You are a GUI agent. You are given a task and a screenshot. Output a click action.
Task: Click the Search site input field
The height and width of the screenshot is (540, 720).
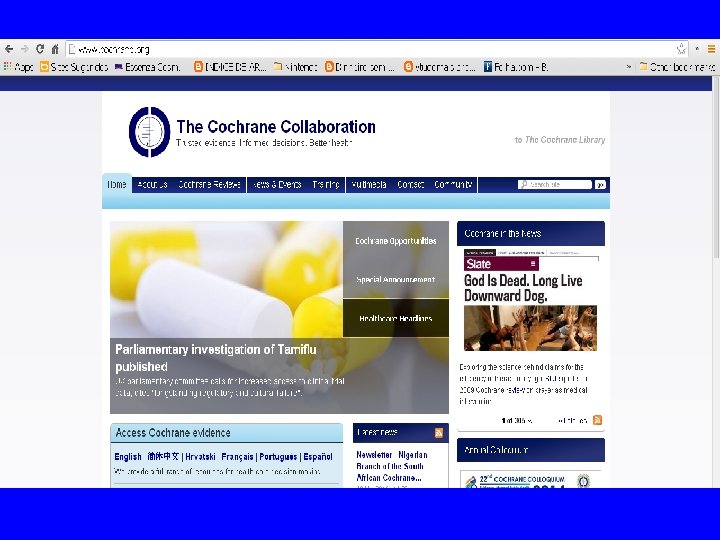coord(555,185)
